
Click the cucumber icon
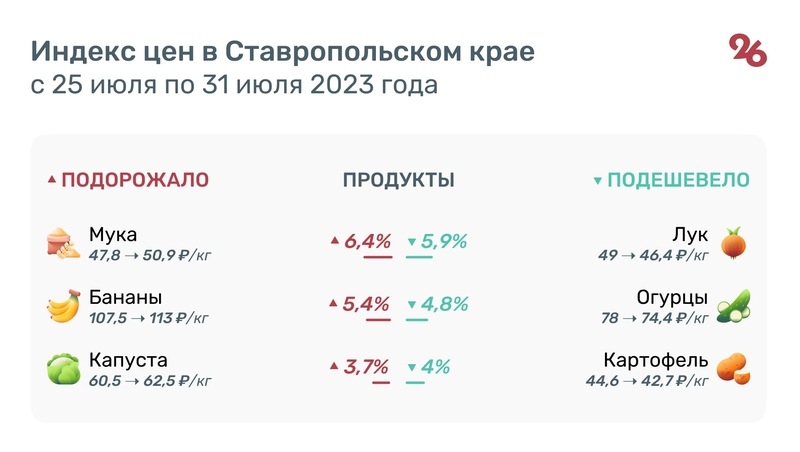(734, 305)
